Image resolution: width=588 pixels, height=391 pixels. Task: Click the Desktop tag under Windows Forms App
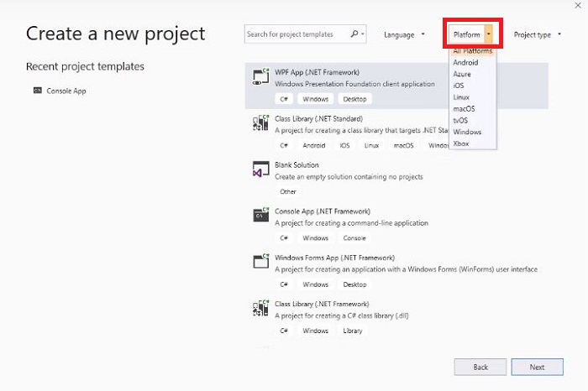click(x=354, y=284)
